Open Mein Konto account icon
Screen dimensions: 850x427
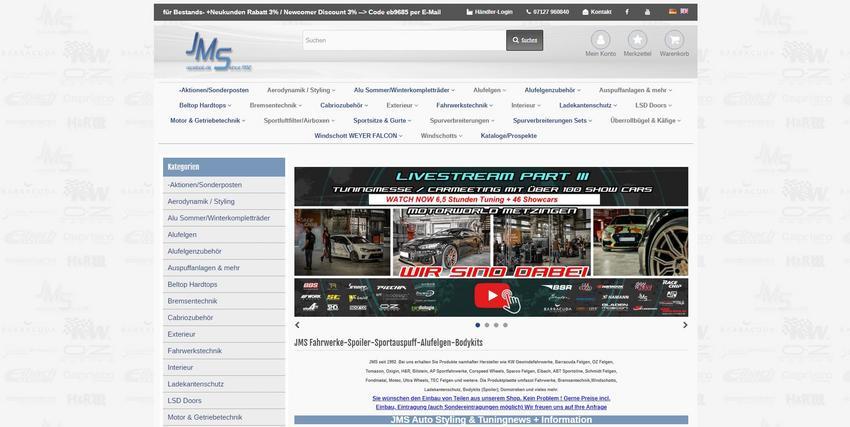point(600,40)
